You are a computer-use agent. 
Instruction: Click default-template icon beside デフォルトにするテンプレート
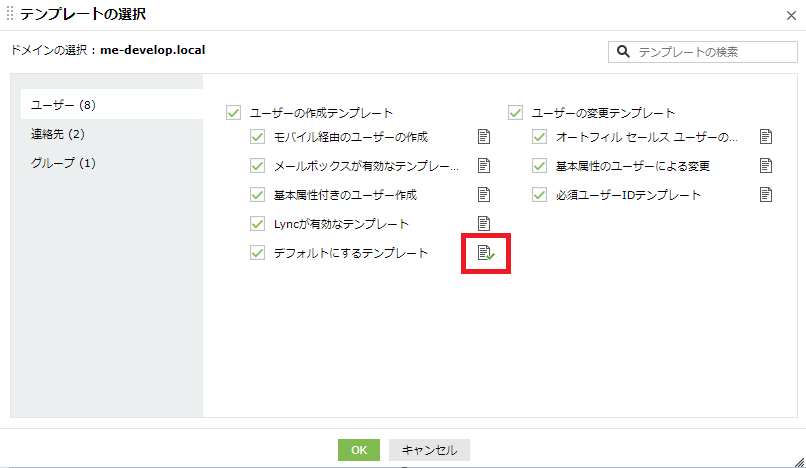click(486, 253)
